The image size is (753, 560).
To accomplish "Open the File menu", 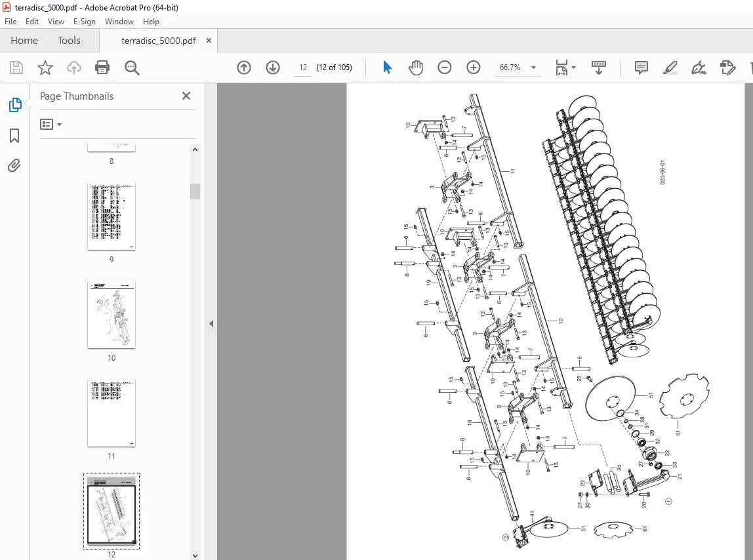I will point(10,22).
